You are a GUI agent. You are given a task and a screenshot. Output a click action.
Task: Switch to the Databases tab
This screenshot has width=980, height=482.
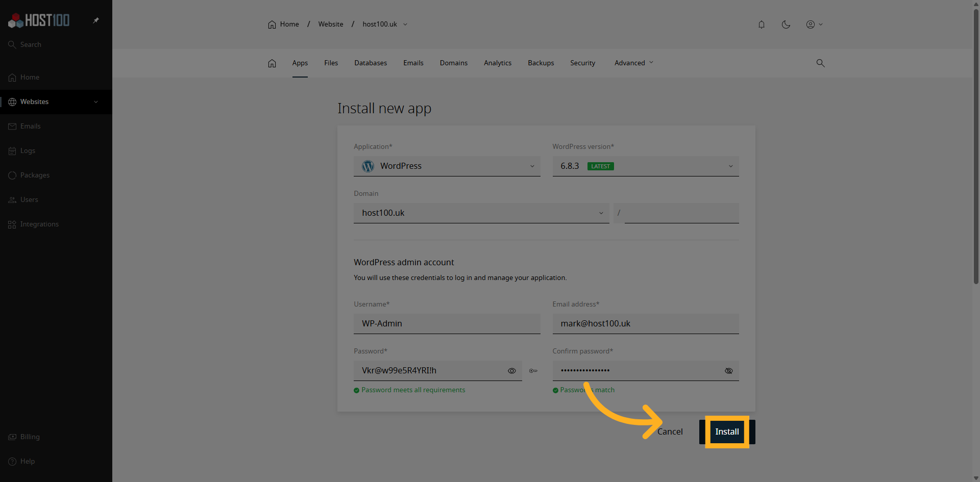pyautogui.click(x=371, y=63)
